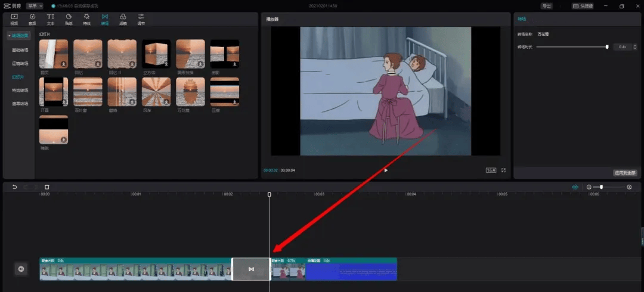644x292 pixels.
Task: Download the 圆形扫描 transition
Action: [200, 64]
